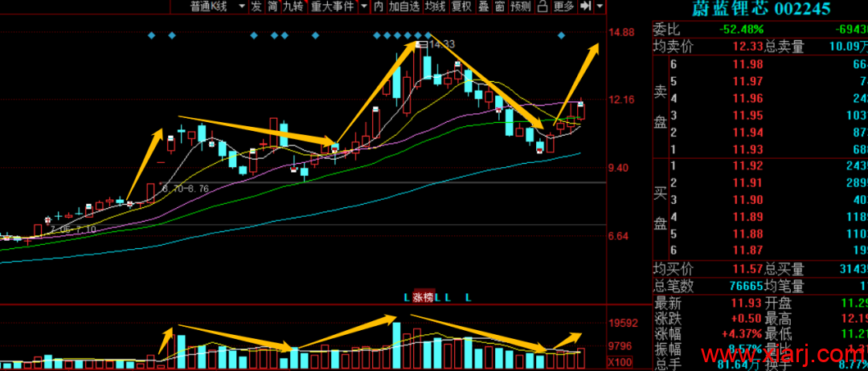This screenshot has width=868, height=371.
Task: Click the 发 toolbar button
Action: 256,6
